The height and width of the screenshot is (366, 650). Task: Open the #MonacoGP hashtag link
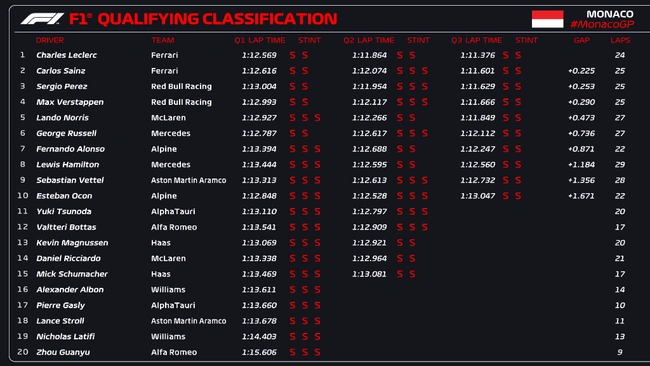pos(602,24)
